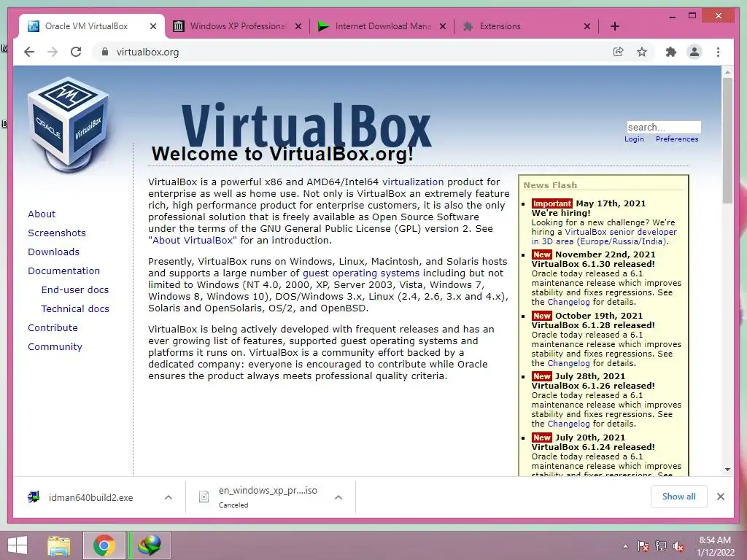Click the "About VirtualBox" link
Image resolution: width=747 pixels, height=560 pixels.
pyautogui.click(x=193, y=240)
